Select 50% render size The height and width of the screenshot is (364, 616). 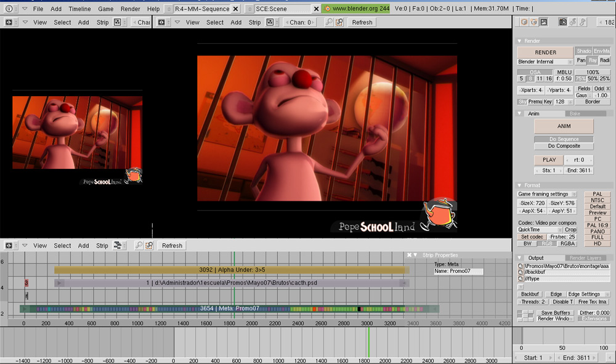click(593, 79)
